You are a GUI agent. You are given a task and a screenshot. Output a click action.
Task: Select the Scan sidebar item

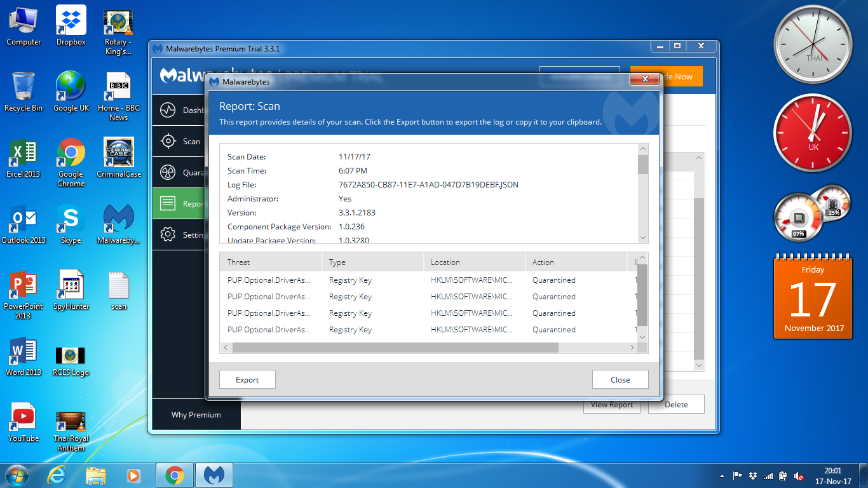click(179, 141)
